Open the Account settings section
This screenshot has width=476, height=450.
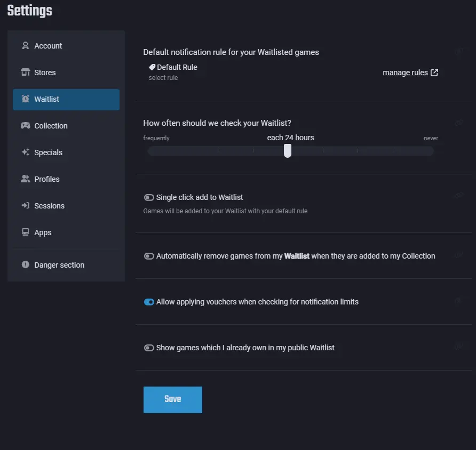coord(66,46)
